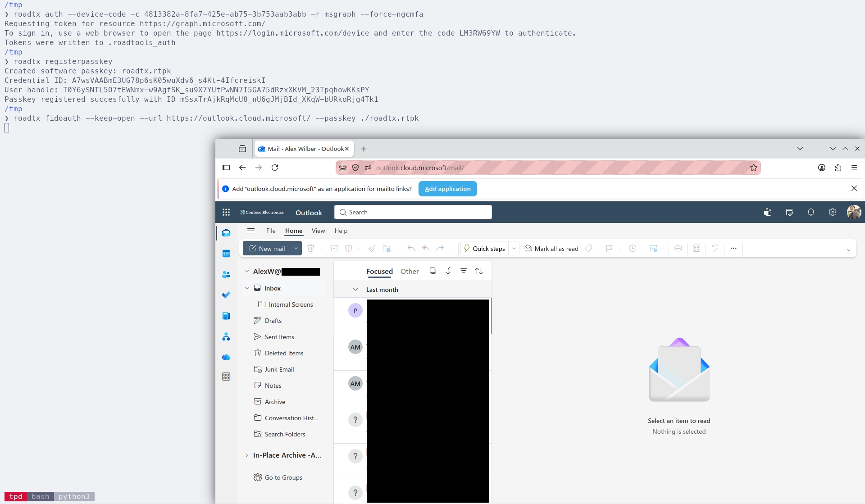Open the My Day panel icon
This screenshot has height=504, width=865.
point(789,212)
